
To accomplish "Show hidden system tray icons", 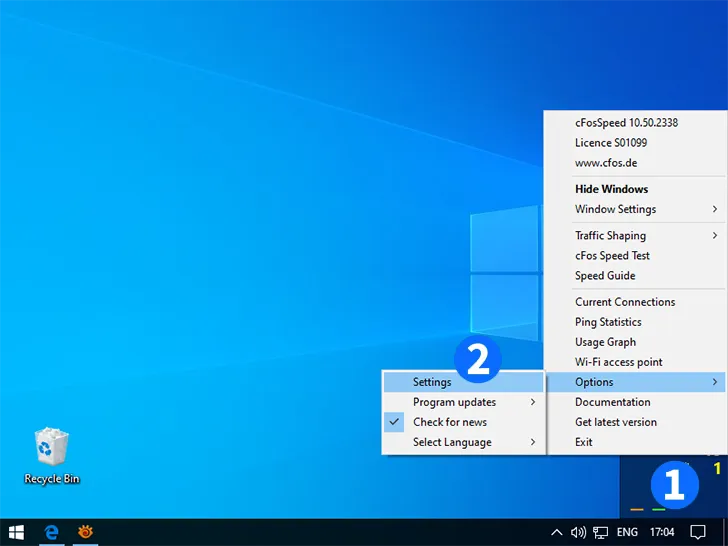I will click(x=557, y=532).
